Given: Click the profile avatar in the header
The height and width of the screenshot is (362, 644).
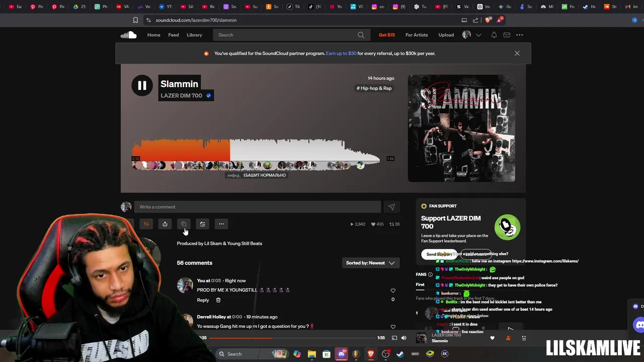Looking at the screenshot, I should (x=466, y=35).
